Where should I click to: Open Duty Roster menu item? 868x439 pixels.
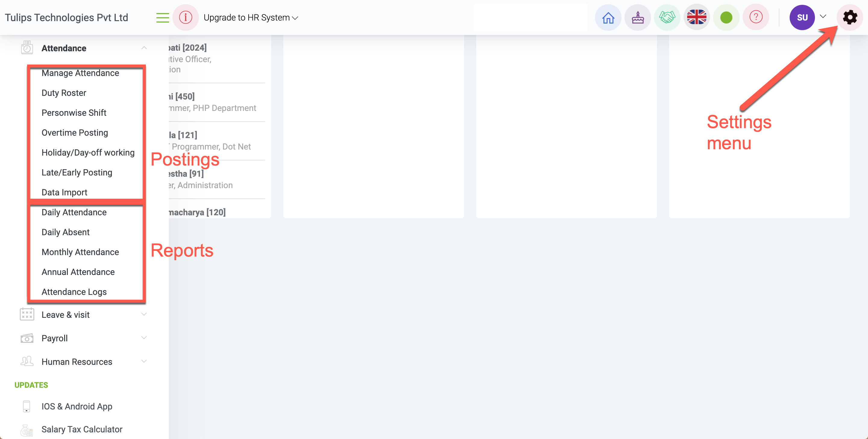64,93
